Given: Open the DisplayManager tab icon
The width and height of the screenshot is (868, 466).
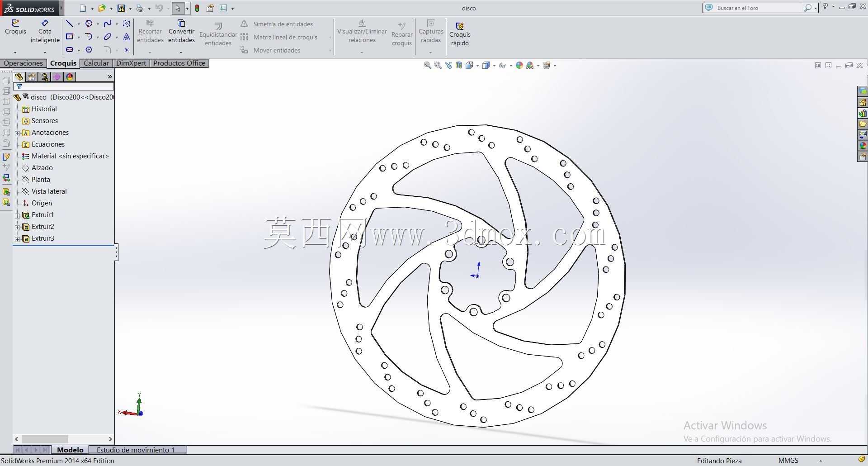Looking at the screenshot, I should click(70, 77).
